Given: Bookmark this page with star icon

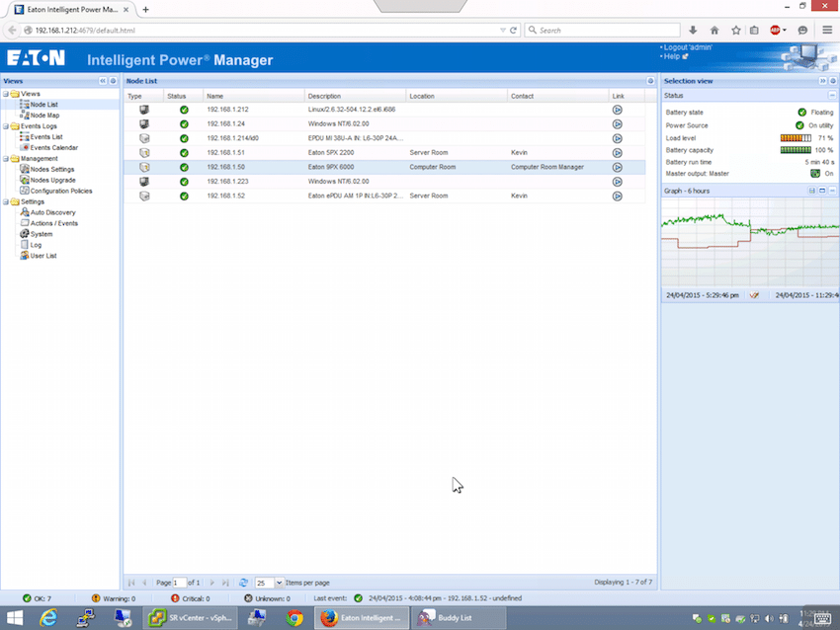Looking at the screenshot, I should [735, 31].
